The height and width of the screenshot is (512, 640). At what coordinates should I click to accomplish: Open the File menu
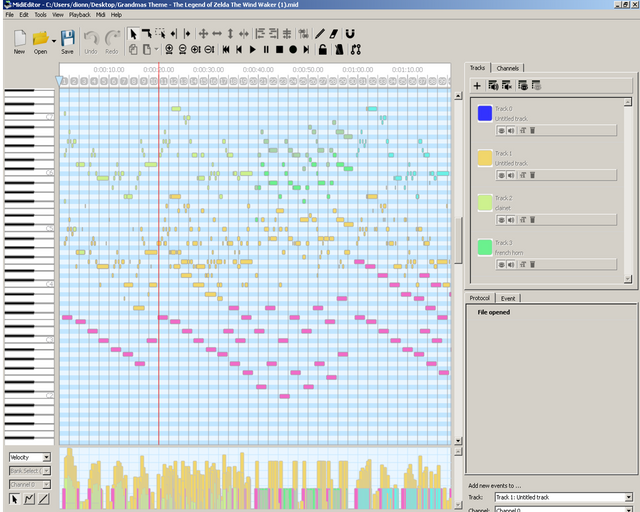pyautogui.click(x=9, y=15)
